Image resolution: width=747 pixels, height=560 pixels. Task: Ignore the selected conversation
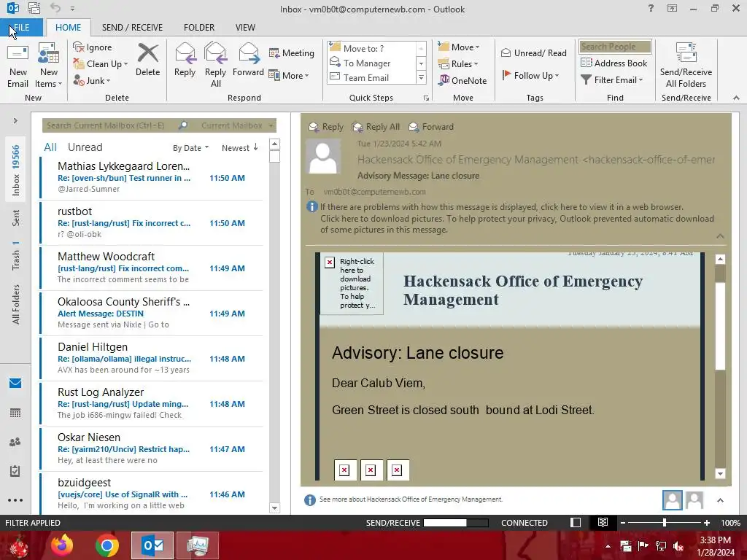(x=93, y=47)
